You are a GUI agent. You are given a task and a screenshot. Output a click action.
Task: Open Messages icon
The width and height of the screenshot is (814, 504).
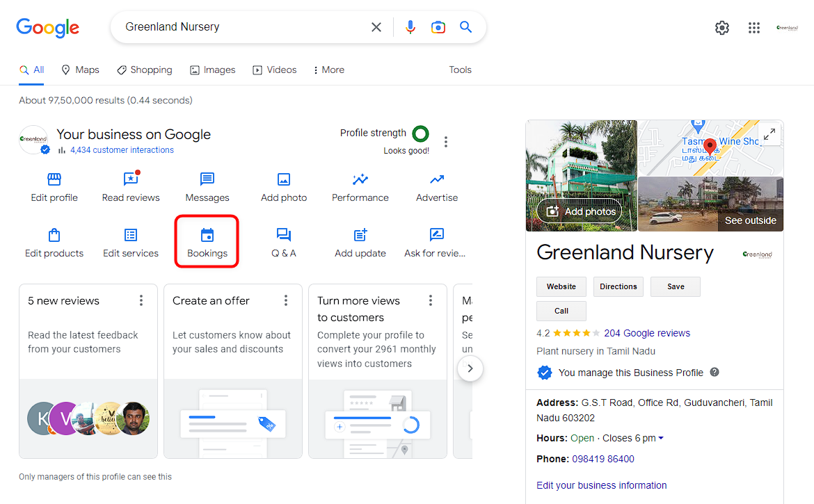pos(207,179)
